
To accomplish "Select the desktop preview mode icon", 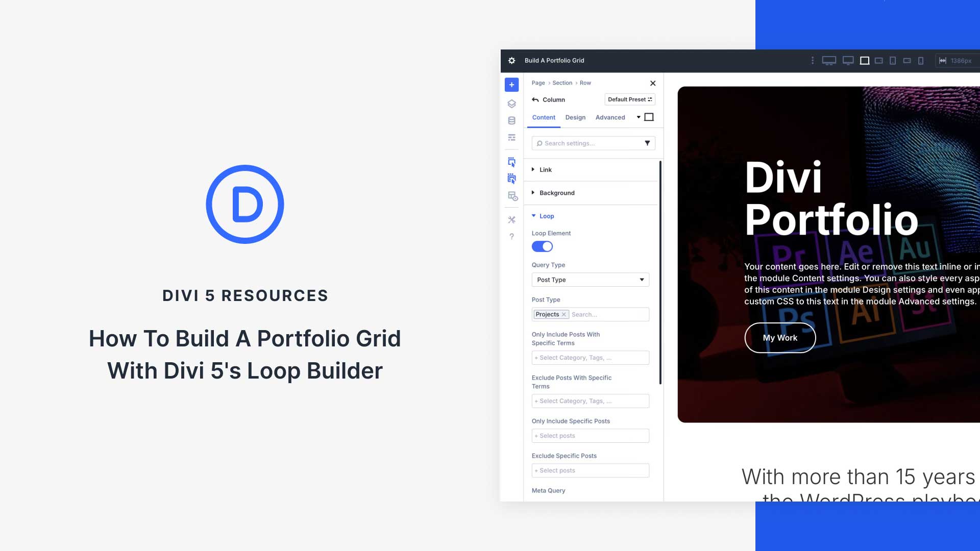I will click(829, 60).
